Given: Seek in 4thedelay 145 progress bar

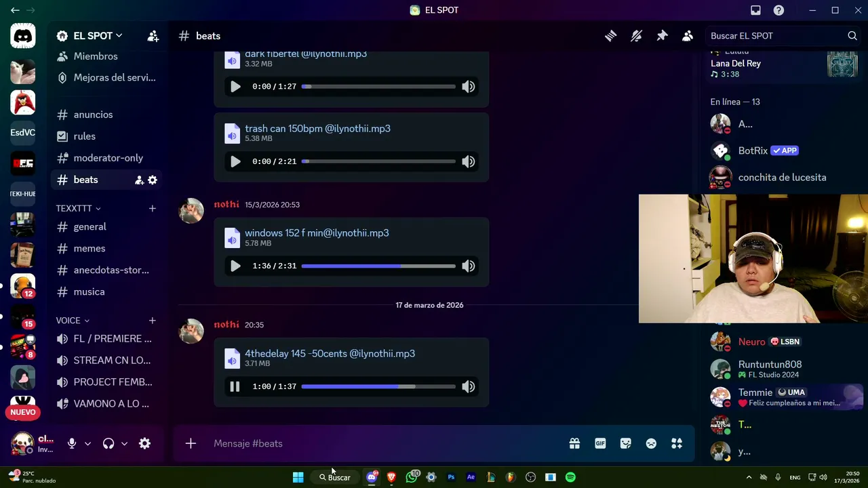Looking at the screenshot, I should 378,386.
